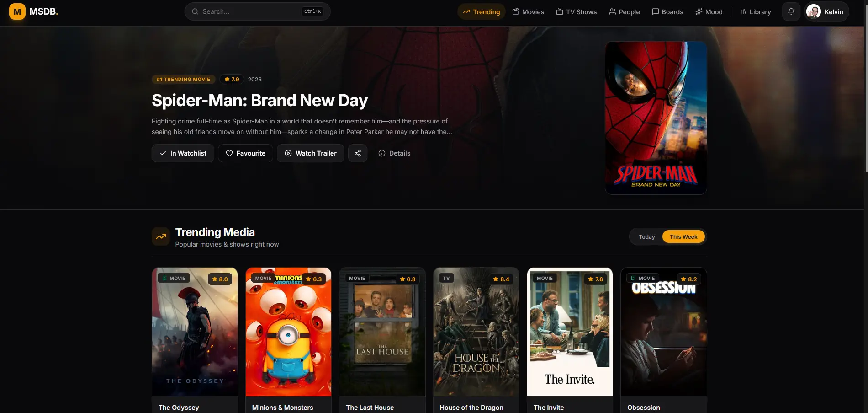Click the TV badge on House of the Dragon
The height and width of the screenshot is (413, 868).
[446, 278]
